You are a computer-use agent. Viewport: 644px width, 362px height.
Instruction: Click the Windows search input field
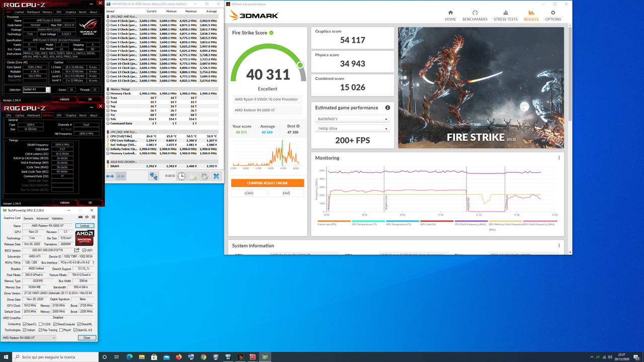click(x=50, y=356)
